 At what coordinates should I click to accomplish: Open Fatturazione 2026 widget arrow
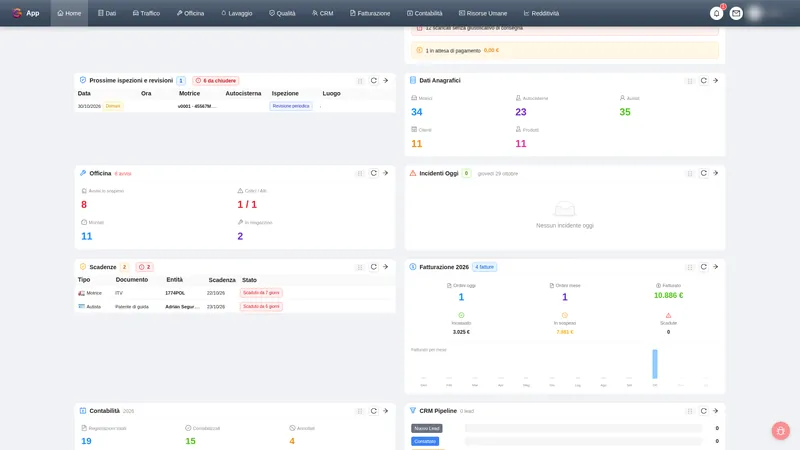coord(716,267)
